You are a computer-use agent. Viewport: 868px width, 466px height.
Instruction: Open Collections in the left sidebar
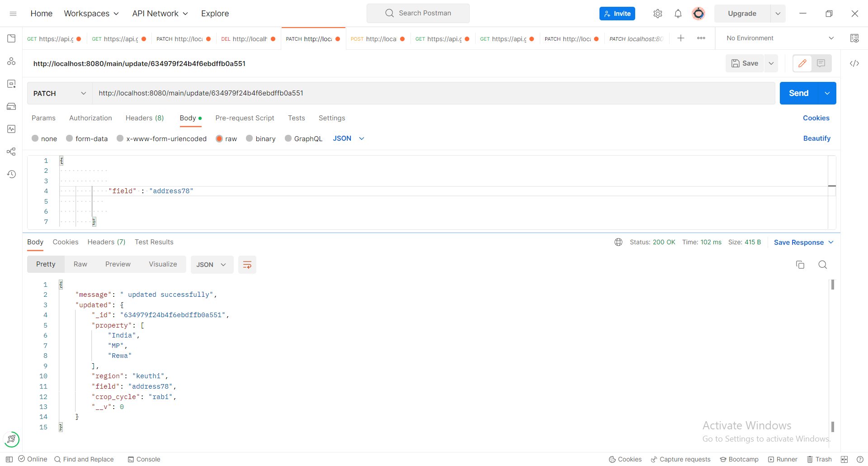coord(11,38)
